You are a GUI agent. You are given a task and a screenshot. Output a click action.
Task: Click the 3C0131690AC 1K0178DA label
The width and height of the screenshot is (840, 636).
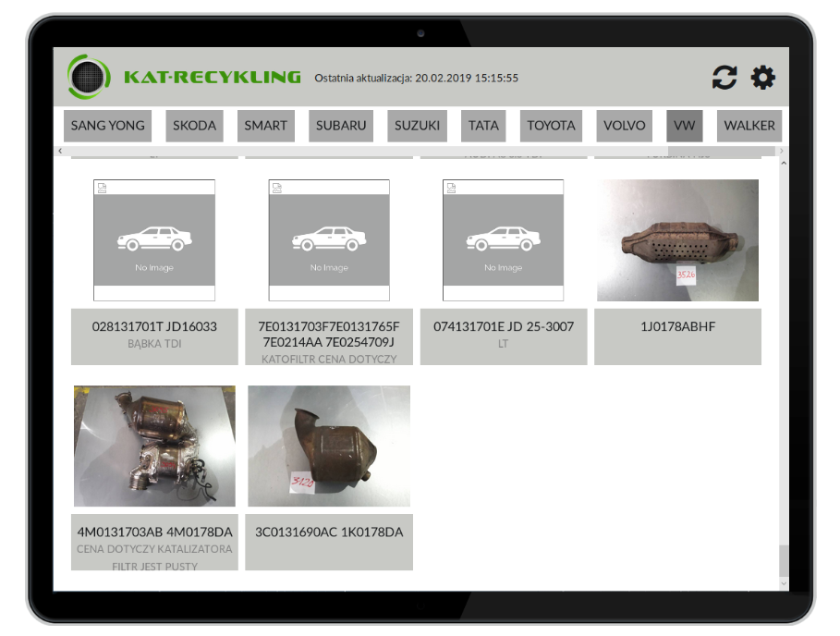click(329, 532)
